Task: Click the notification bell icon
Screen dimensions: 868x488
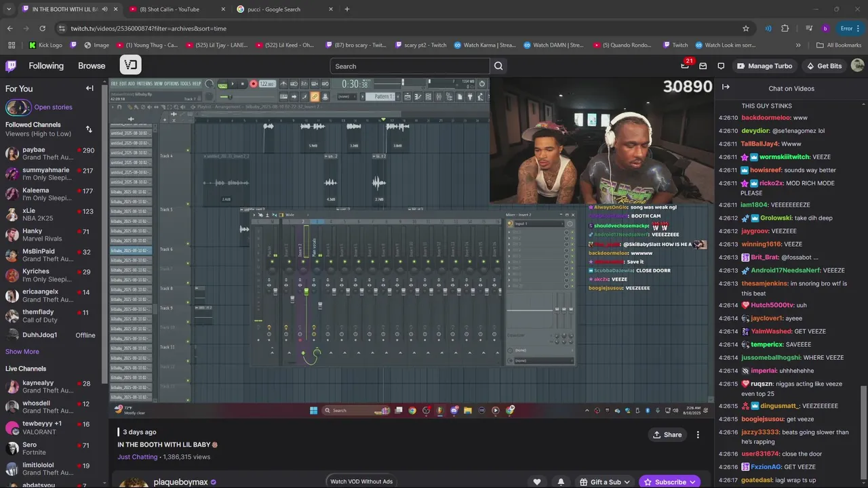Action: pos(561,482)
